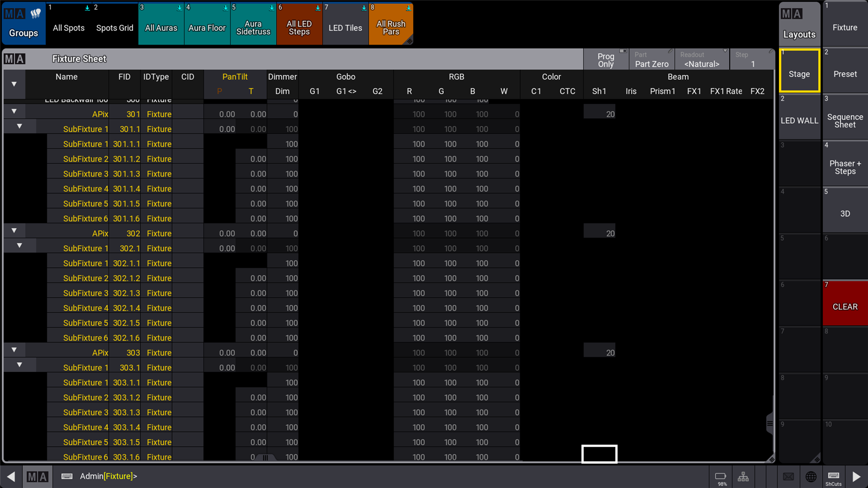Image resolution: width=868 pixels, height=488 pixels.
Task: Click the Groups pool figures icon
Action: (x=36, y=14)
